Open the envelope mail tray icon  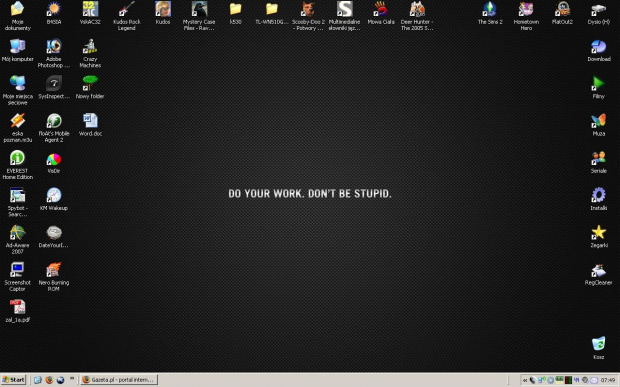coord(594,380)
